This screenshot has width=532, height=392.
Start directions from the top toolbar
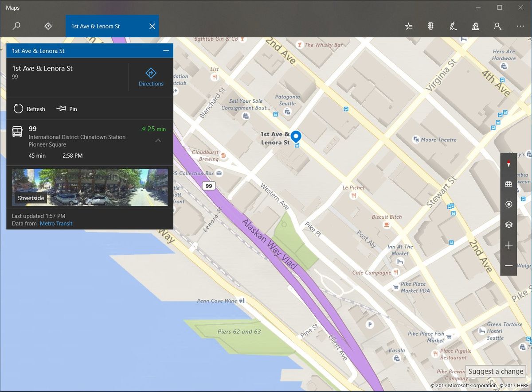click(x=47, y=26)
